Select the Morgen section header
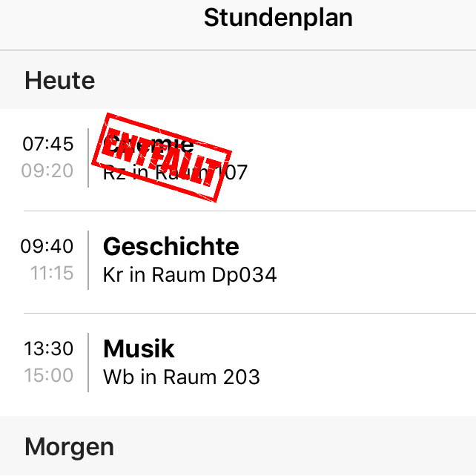The image size is (476, 476). point(70,446)
